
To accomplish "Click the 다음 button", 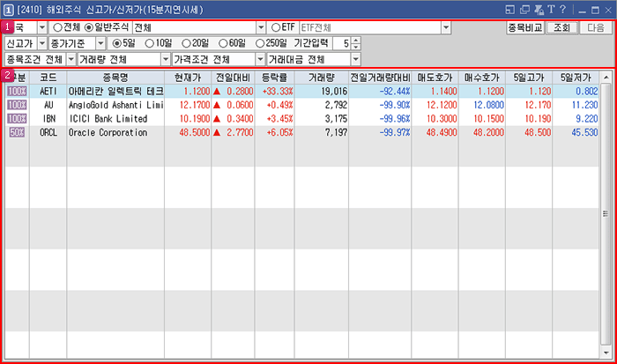I will pyautogui.click(x=596, y=27).
